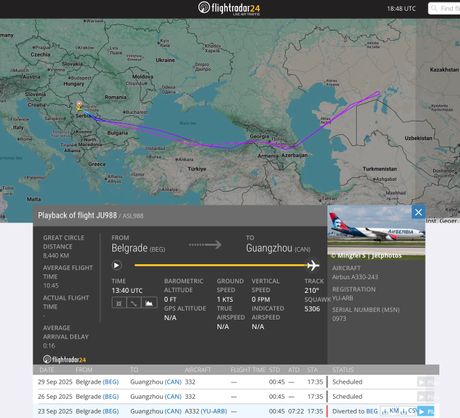The height and width of the screenshot is (418, 460).
Task: Click the AIRCRAFT column header
Action: point(198,370)
